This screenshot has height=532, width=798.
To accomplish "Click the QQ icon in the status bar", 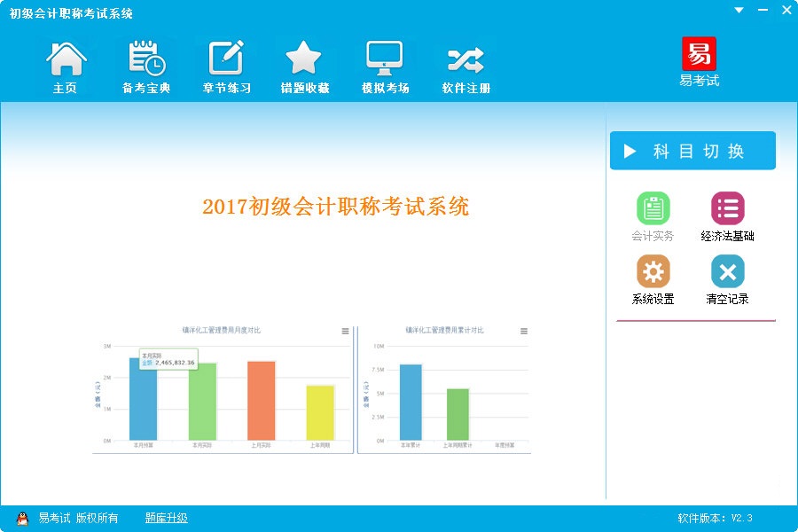I will tap(22, 518).
